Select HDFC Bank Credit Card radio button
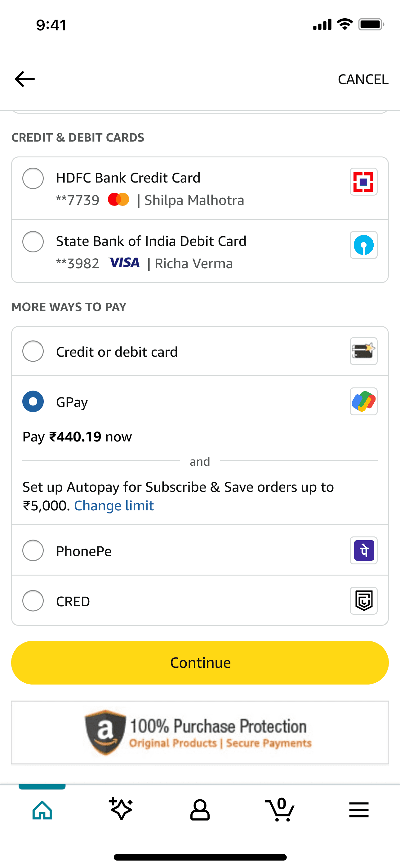This screenshot has width=400, height=868. tap(33, 178)
